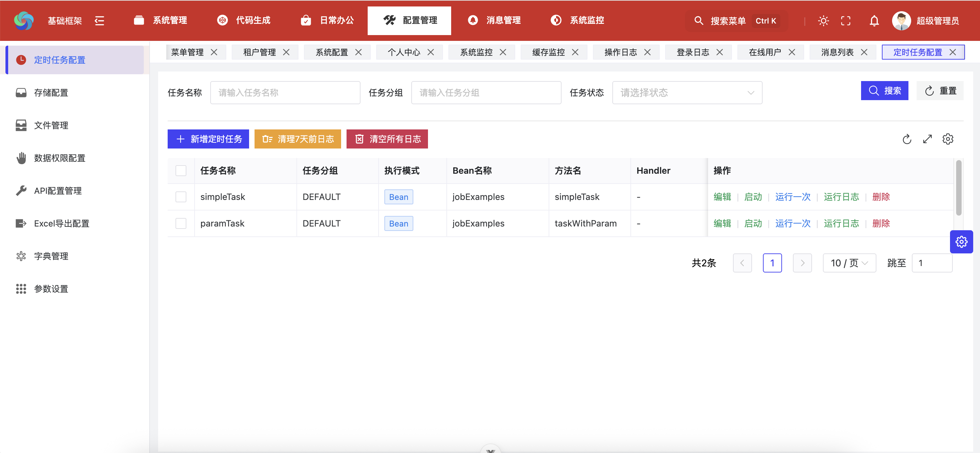Open the 10/页 page size selector
Image resolution: width=980 pixels, height=453 pixels.
click(849, 263)
